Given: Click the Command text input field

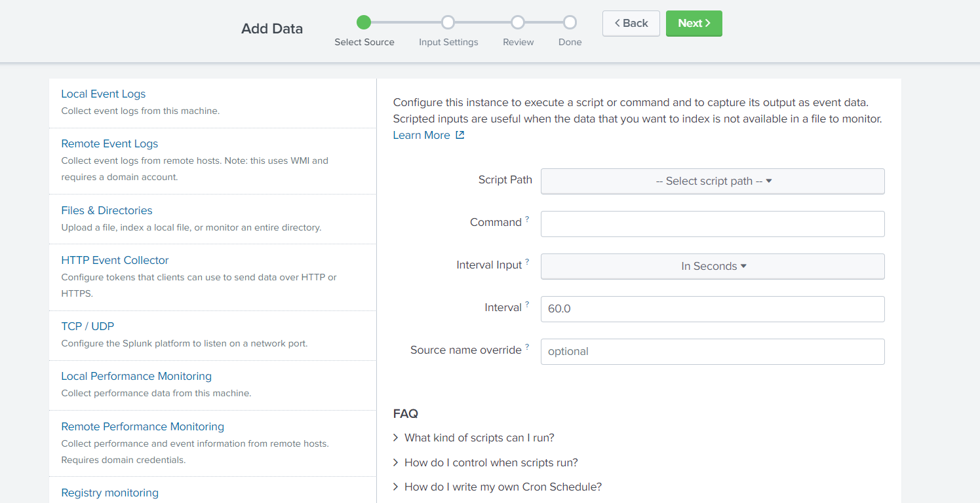Looking at the screenshot, I should 713,224.
